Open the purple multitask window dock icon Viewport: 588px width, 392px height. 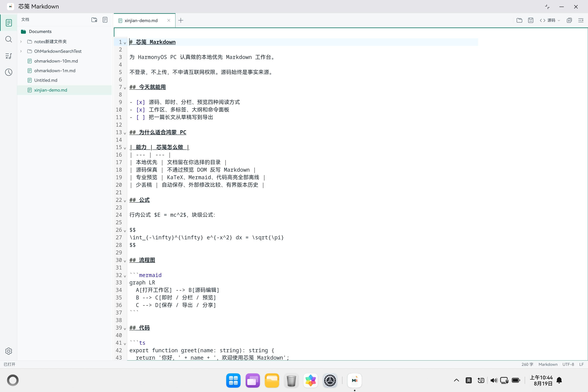coord(253,381)
